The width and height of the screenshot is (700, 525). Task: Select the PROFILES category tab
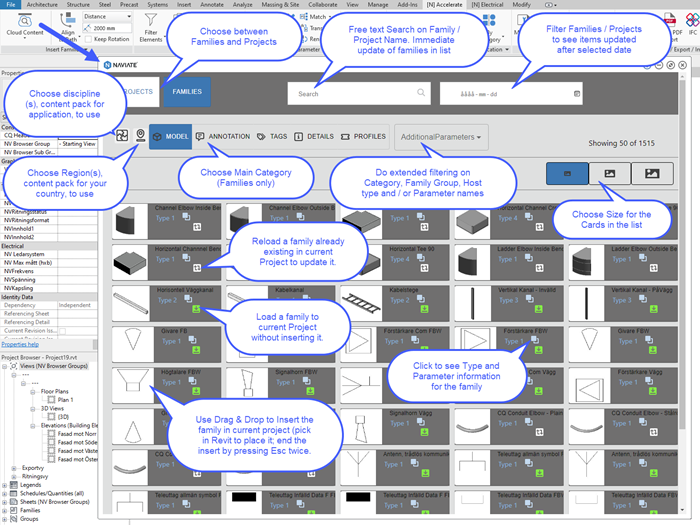363,137
